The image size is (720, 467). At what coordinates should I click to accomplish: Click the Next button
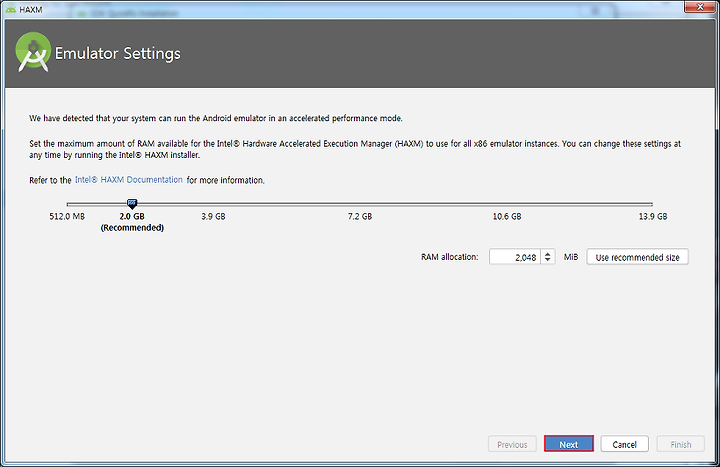pos(568,444)
